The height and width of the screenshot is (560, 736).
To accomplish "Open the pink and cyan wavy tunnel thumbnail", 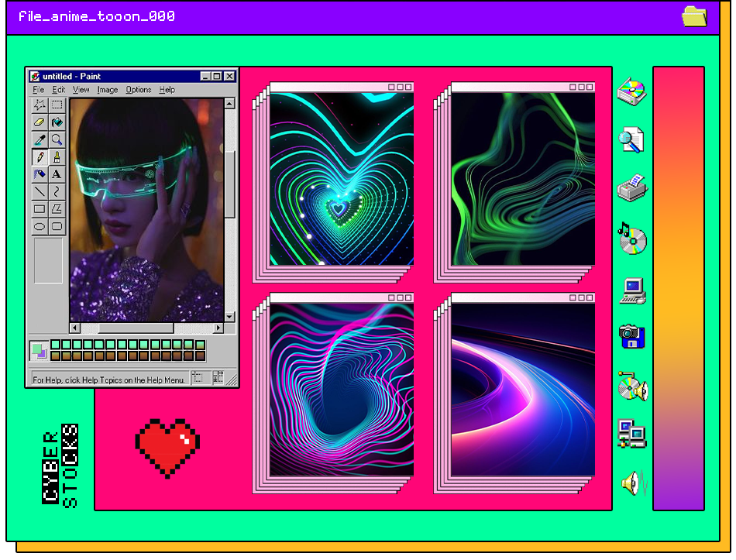I will 342,389.
